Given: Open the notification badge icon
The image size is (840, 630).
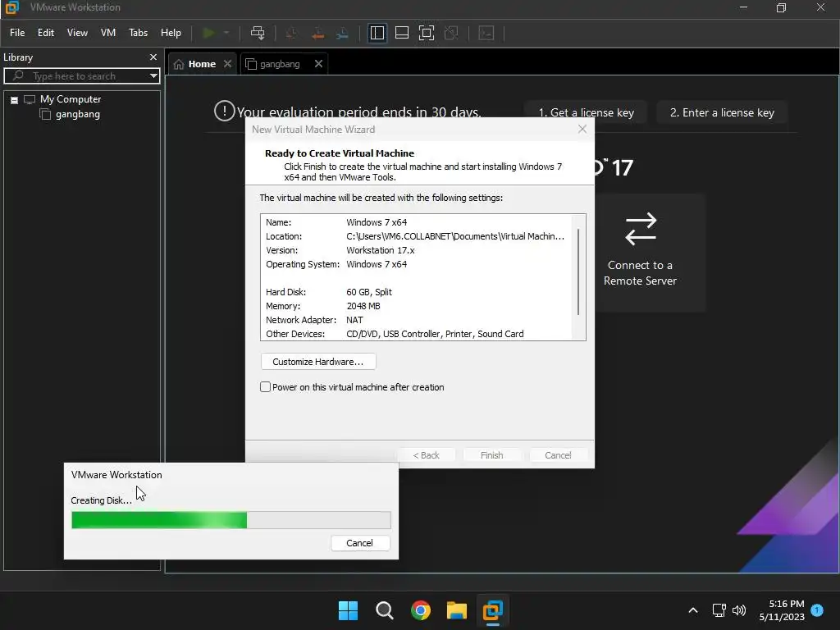Looking at the screenshot, I should (x=817, y=610).
